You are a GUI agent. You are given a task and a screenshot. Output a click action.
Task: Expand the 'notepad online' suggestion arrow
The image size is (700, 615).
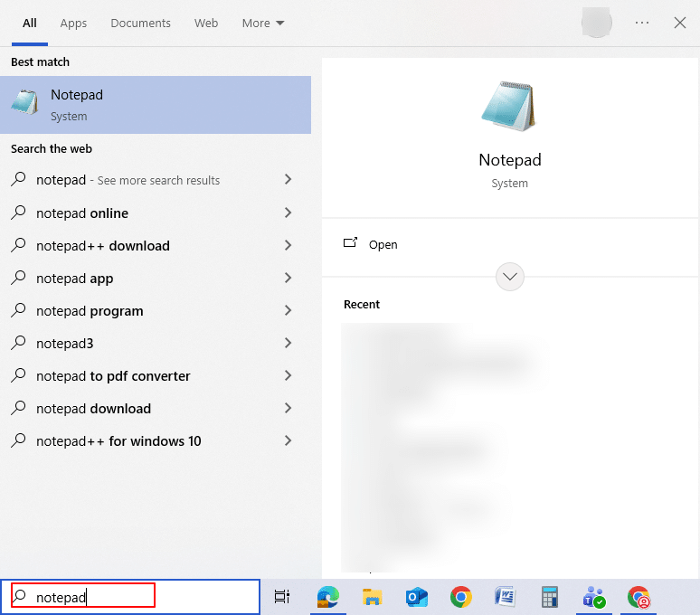click(289, 213)
